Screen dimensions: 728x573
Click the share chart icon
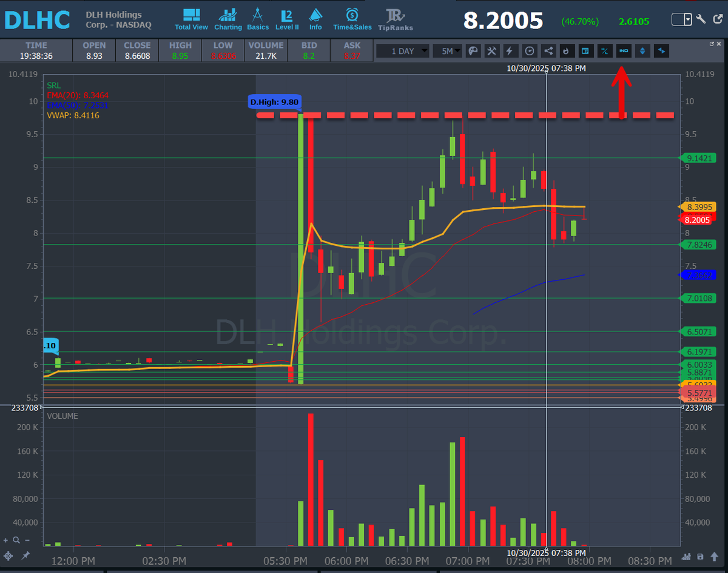548,51
